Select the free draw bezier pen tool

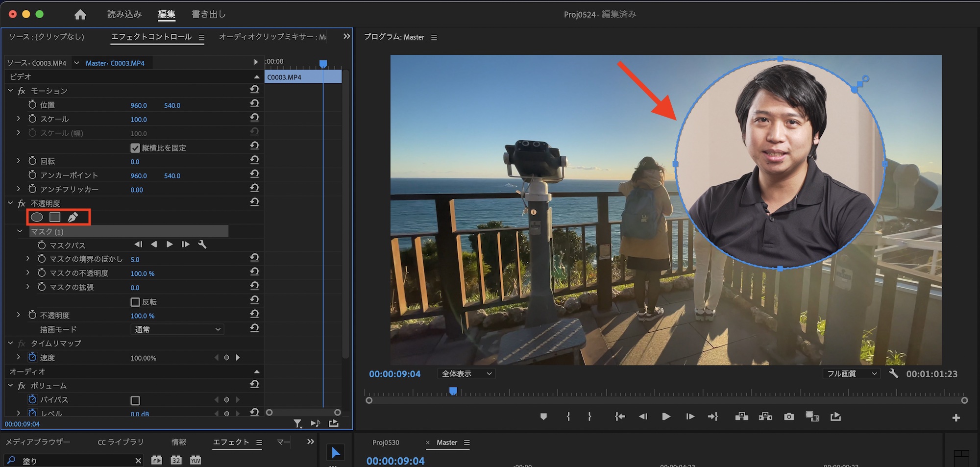(73, 217)
